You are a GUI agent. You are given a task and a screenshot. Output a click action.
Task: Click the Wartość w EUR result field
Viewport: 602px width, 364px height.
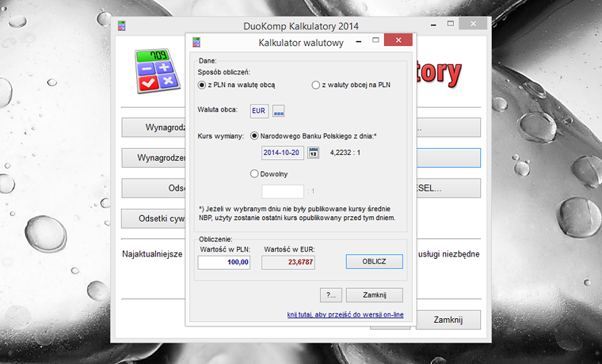(x=288, y=263)
